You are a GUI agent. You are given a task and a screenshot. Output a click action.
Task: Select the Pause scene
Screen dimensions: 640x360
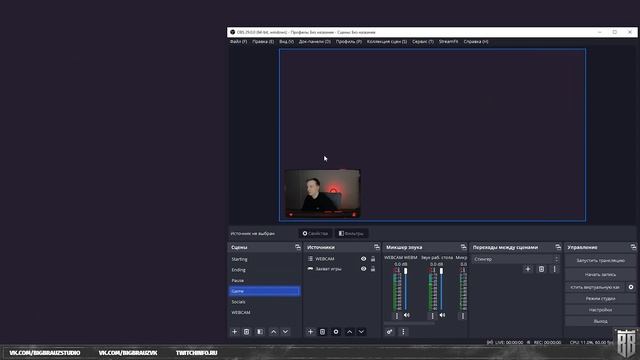coord(264,280)
